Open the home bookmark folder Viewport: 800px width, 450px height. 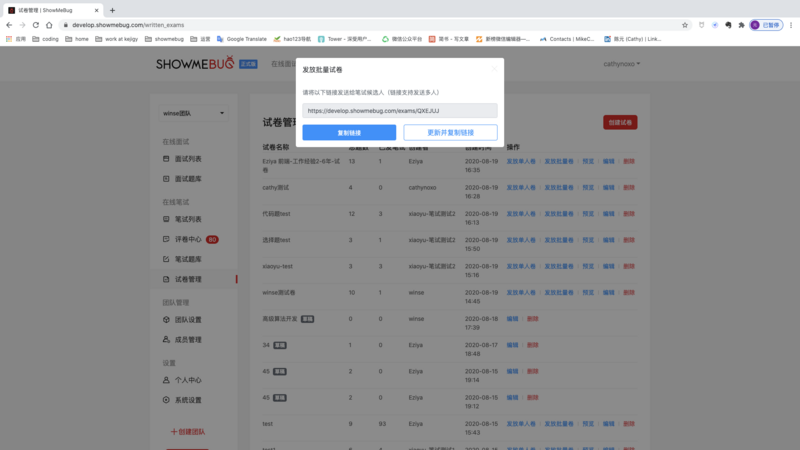click(77, 39)
